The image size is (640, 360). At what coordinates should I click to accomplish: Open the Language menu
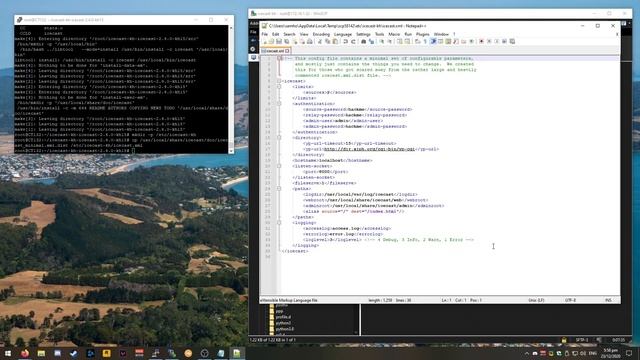[342, 34]
